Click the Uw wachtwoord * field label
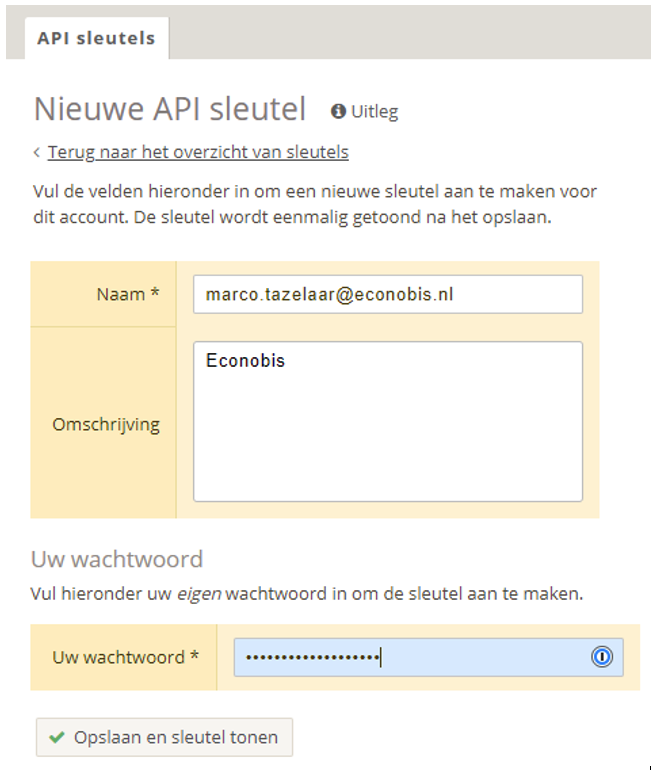The image size is (660, 770). point(125,657)
